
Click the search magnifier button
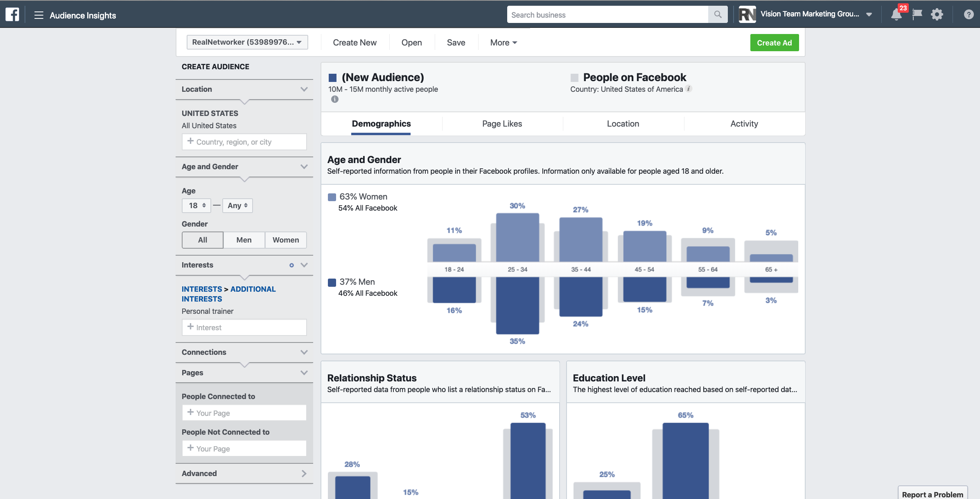718,15
